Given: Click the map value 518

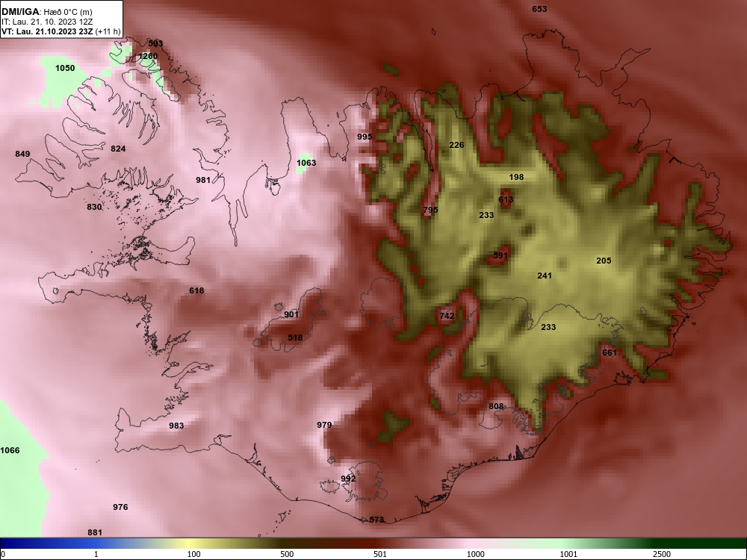Looking at the screenshot, I should click(x=295, y=337).
